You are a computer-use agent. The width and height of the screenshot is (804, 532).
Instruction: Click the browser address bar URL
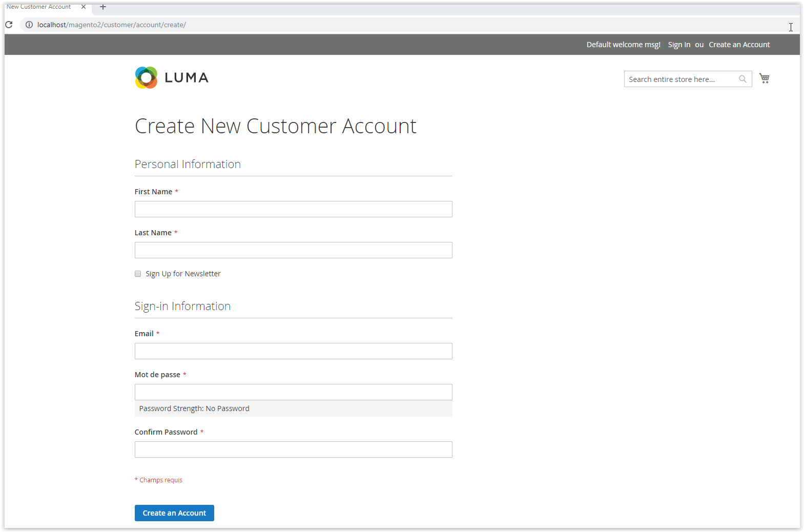click(x=112, y=25)
